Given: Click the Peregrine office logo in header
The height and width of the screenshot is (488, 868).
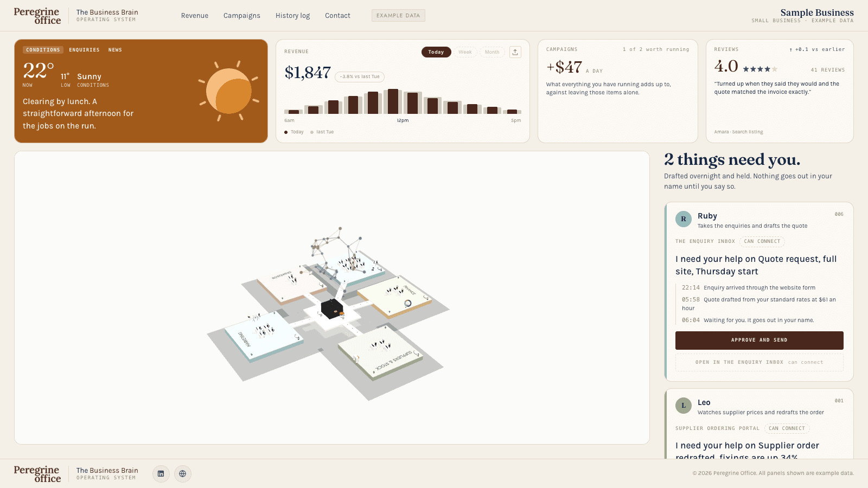Looking at the screenshot, I should coord(37,16).
